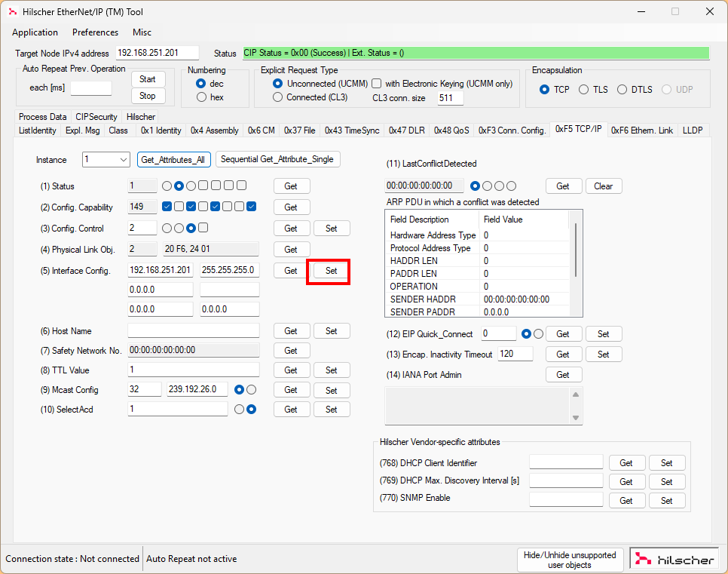This screenshot has width=728, height=574.
Task: Select second EIP Quick_Connect radio button
Action: click(x=539, y=333)
